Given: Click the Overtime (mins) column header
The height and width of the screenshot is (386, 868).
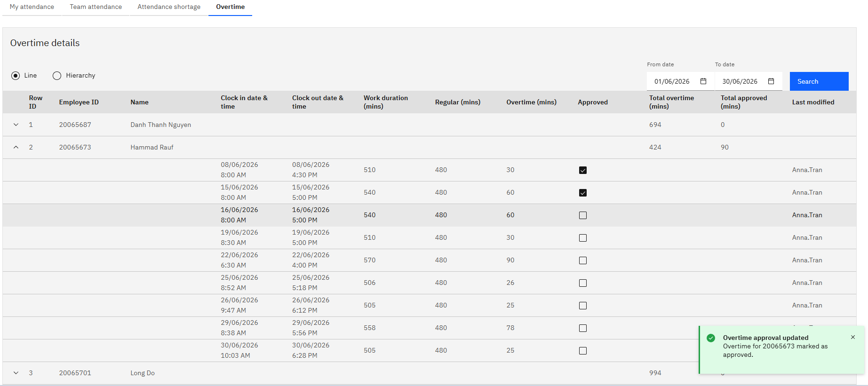Looking at the screenshot, I should (x=532, y=102).
